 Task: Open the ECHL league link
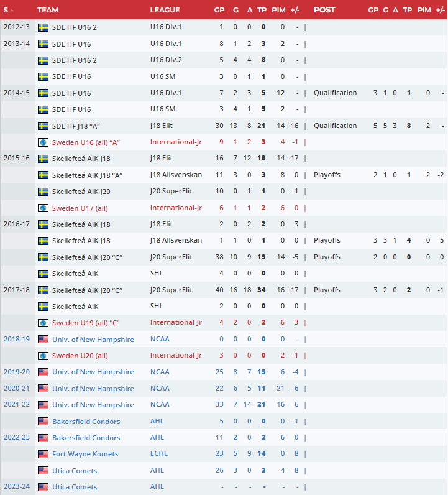coord(159,454)
